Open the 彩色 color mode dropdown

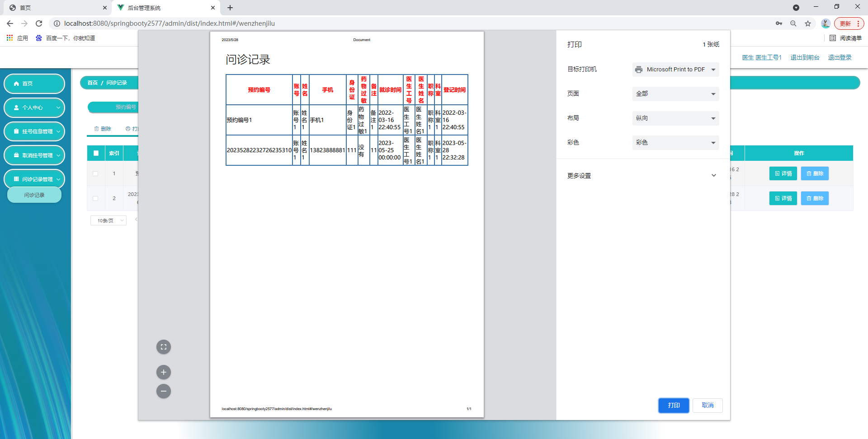coord(675,143)
